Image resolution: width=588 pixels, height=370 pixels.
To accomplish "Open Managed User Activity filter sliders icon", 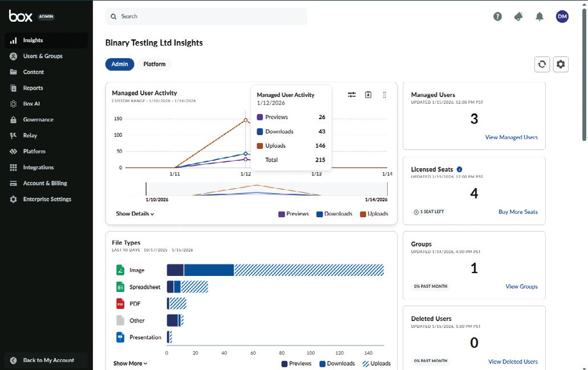I will 352,95.
